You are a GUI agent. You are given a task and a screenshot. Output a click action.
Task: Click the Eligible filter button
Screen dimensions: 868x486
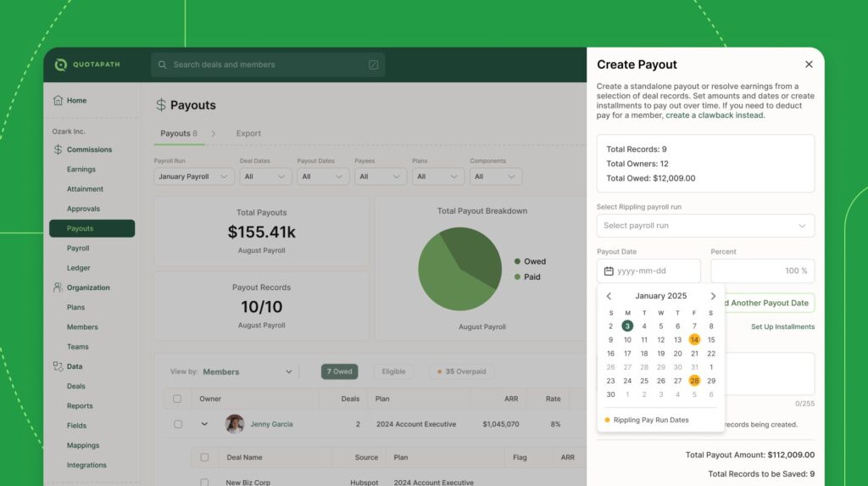[393, 371]
